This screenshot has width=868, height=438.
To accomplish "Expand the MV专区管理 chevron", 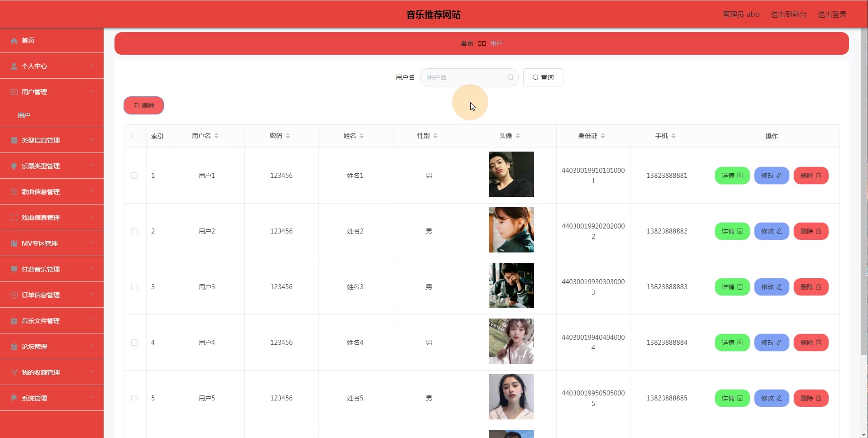I will click(x=92, y=243).
